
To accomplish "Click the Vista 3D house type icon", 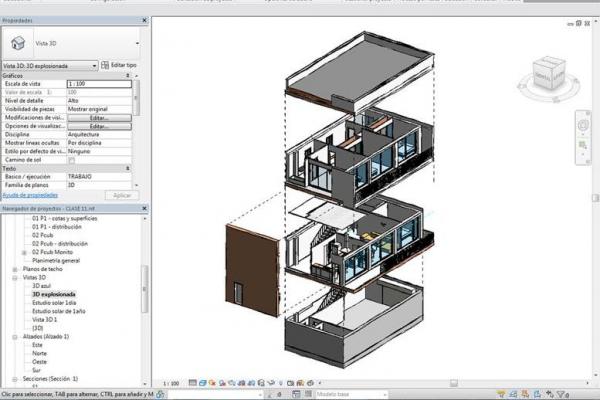I will pyautogui.click(x=18, y=41).
